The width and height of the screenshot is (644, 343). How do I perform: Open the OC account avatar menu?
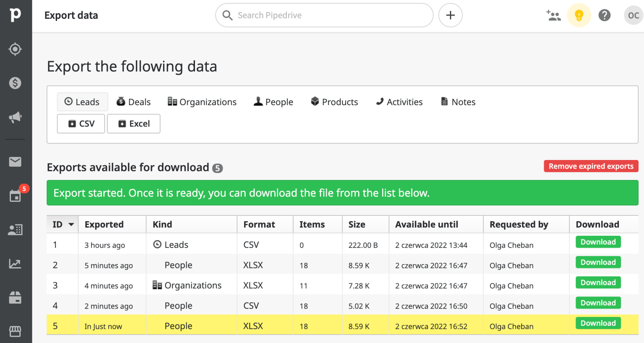633,15
